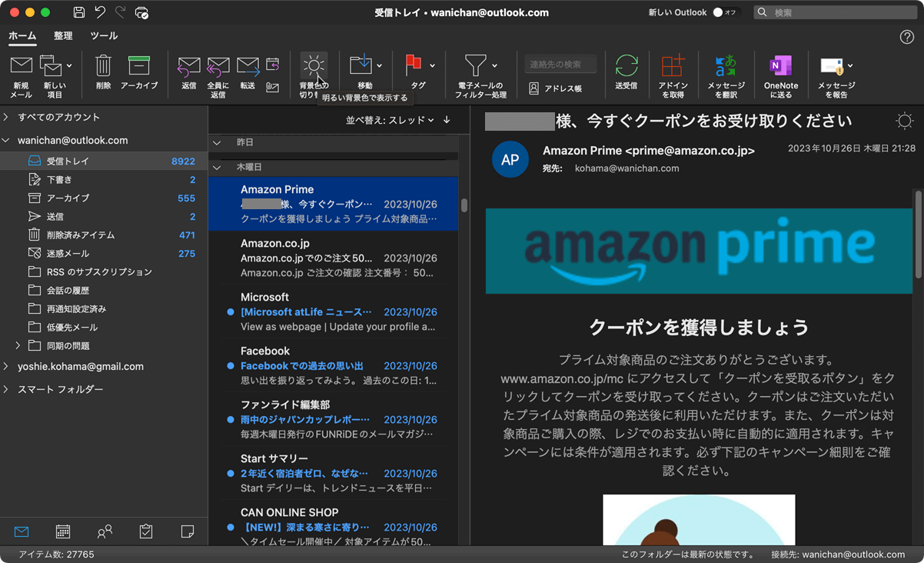This screenshot has width=924, height=563.
Task: Open the ツール tab
Action: [x=104, y=36]
